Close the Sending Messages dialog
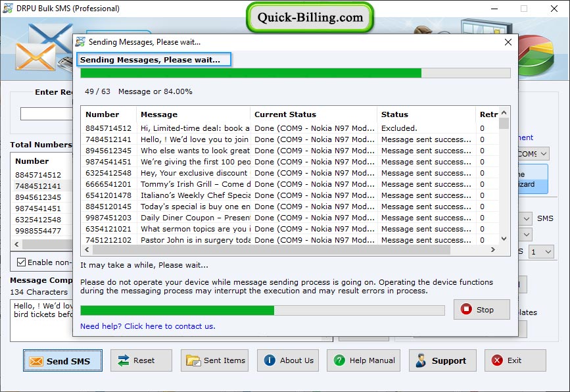 pyautogui.click(x=508, y=42)
